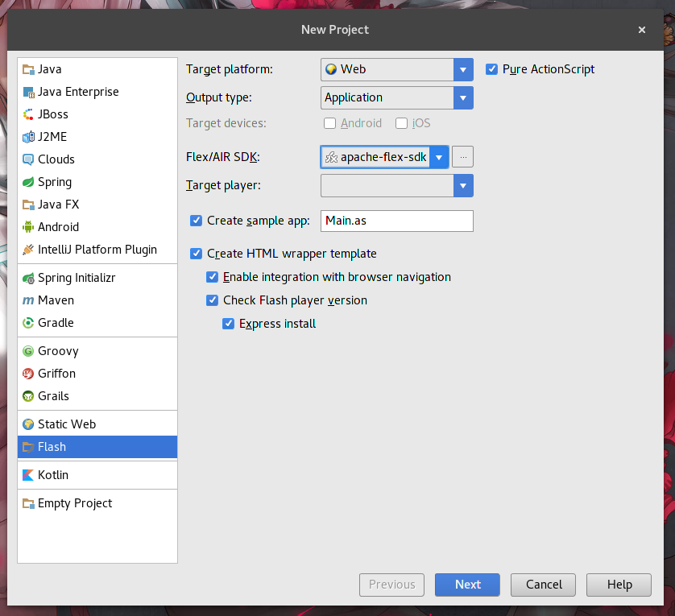Click the Maven m icon
The width and height of the screenshot is (675, 616).
click(28, 300)
